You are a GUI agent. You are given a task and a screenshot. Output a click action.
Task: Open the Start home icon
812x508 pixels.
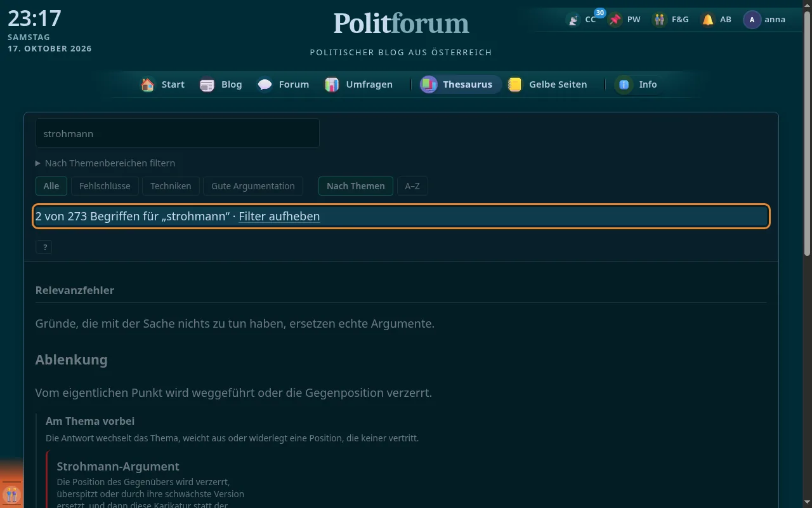148,84
